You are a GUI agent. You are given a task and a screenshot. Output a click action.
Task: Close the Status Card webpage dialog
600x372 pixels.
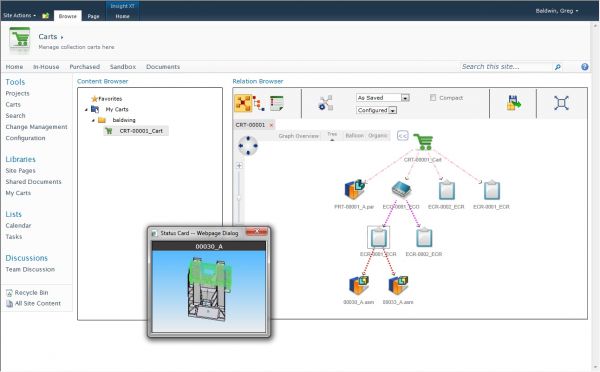(257, 232)
